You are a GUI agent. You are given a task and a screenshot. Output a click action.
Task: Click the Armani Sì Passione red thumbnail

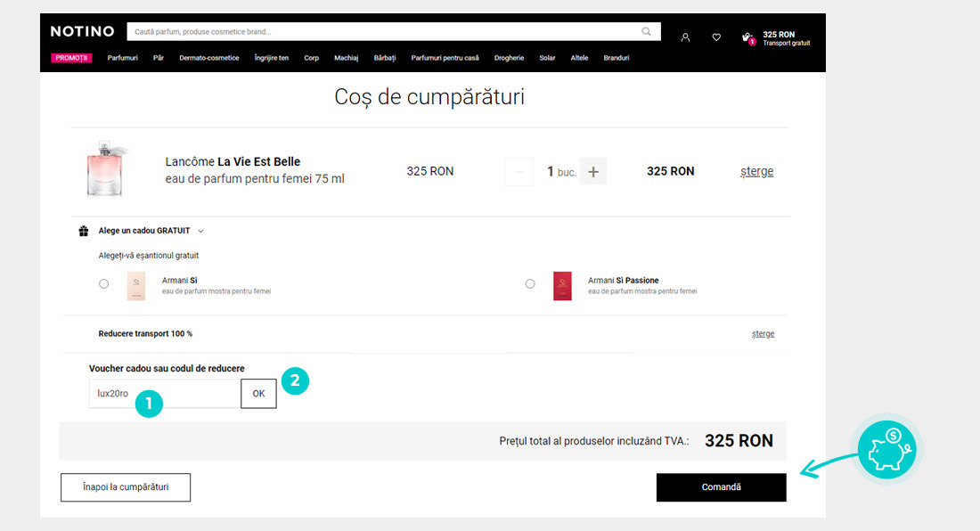(x=562, y=286)
